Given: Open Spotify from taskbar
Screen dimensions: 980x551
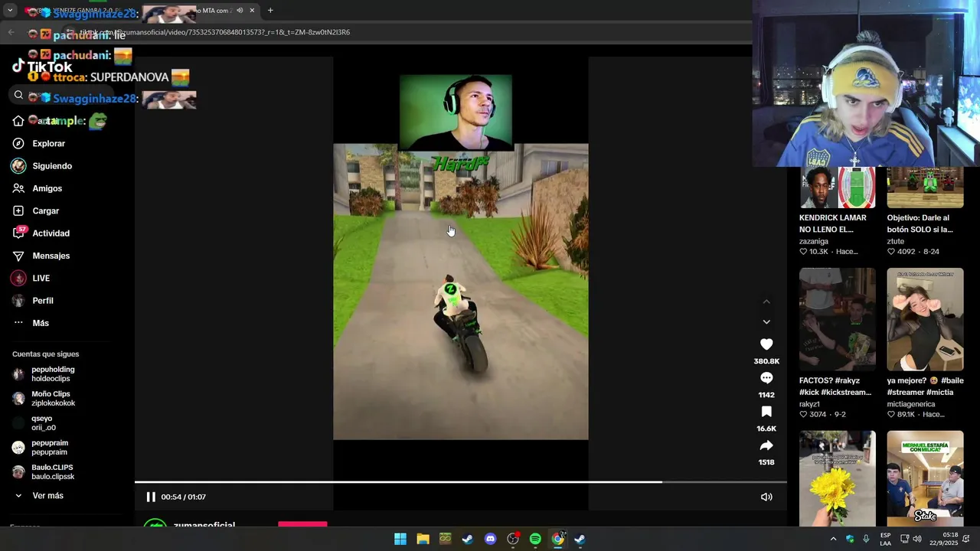Looking at the screenshot, I should 535,539.
